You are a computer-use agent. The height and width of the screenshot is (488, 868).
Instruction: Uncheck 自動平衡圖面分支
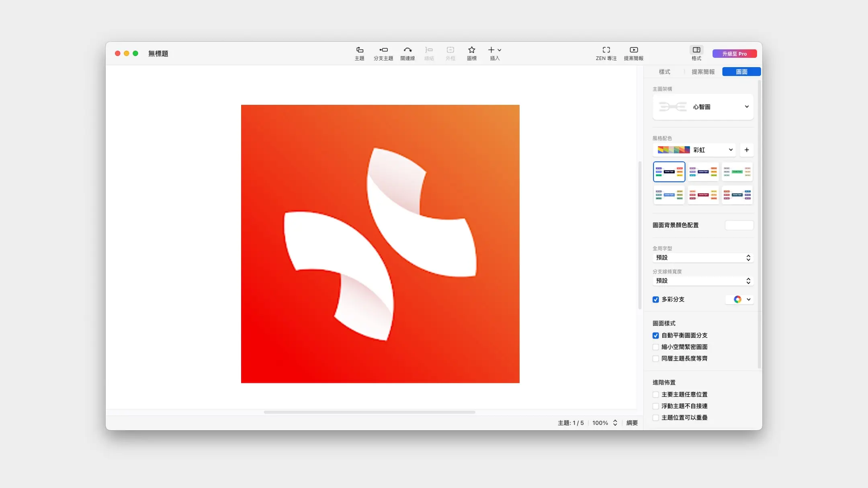click(656, 335)
